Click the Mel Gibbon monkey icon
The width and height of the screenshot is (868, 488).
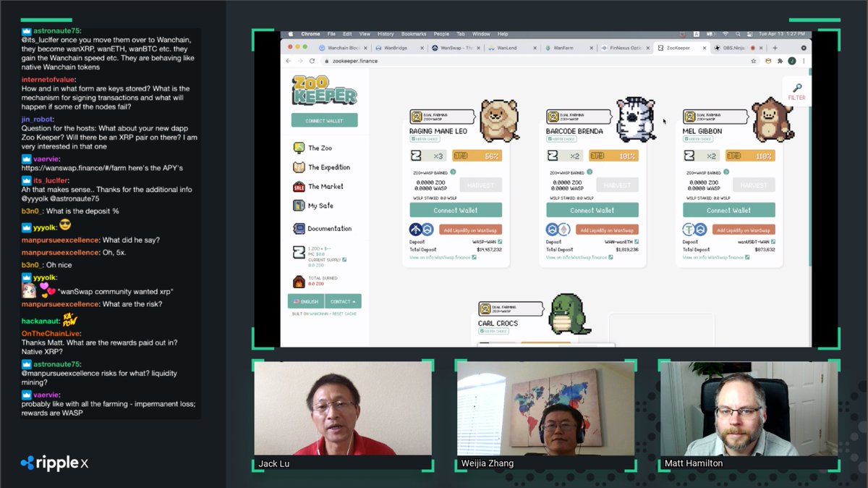(773, 120)
